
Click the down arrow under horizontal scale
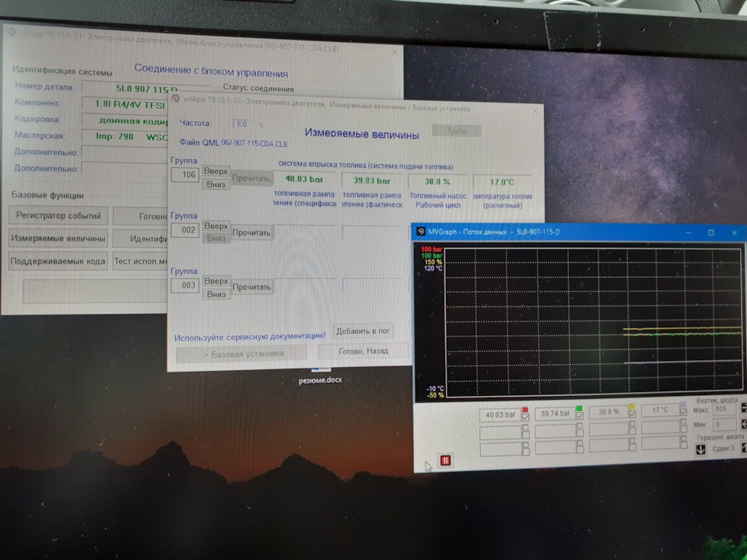[x=701, y=450]
